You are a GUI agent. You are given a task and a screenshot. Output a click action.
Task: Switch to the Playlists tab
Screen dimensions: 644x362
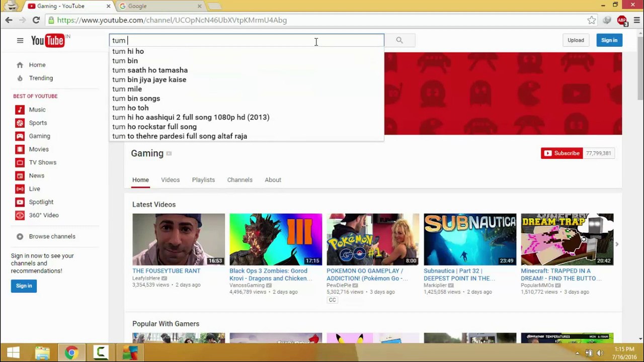pyautogui.click(x=203, y=180)
